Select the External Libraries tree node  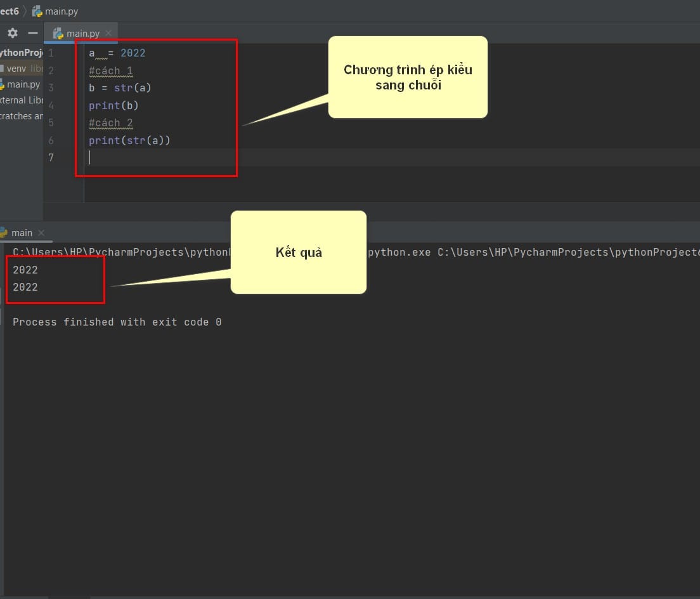pyautogui.click(x=22, y=100)
